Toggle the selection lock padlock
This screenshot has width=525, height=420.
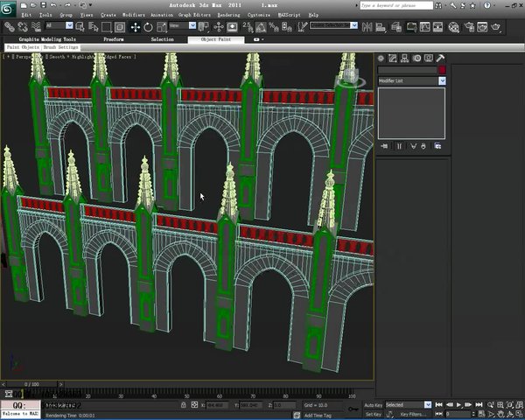[x=183, y=405]
